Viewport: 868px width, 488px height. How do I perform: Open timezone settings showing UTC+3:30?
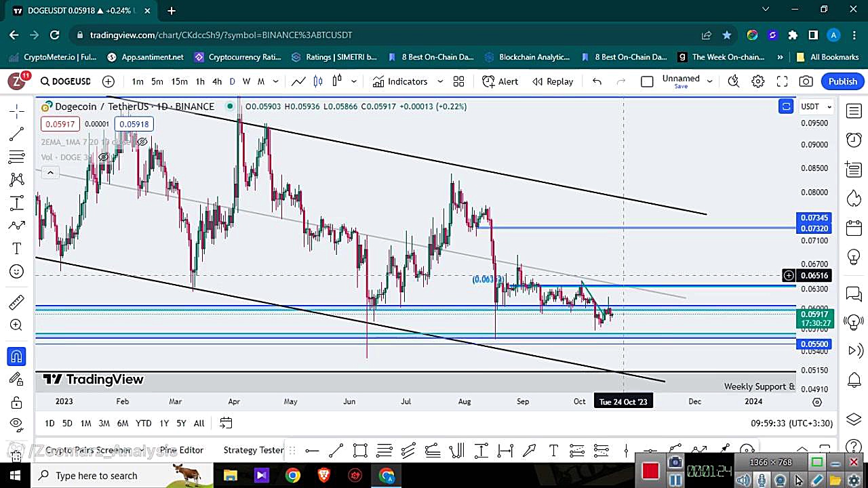791,423
